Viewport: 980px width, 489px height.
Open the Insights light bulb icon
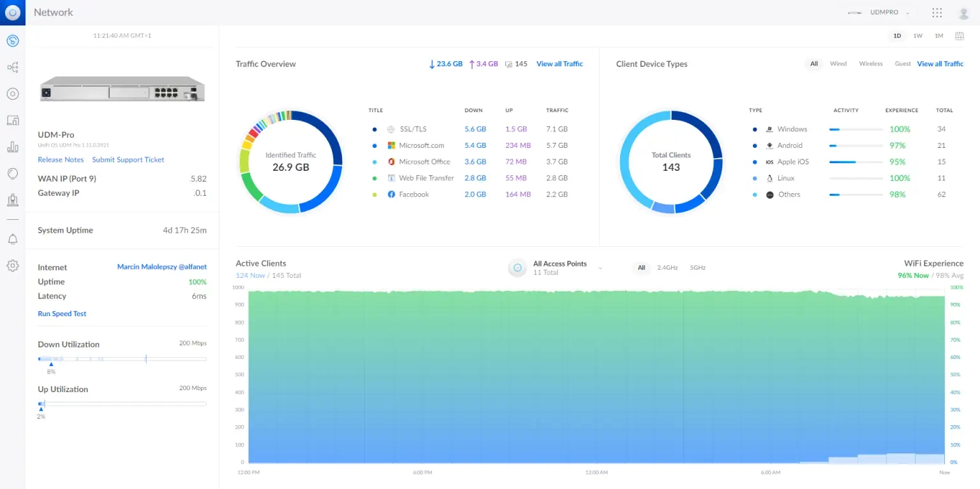(x=12, y=173)
